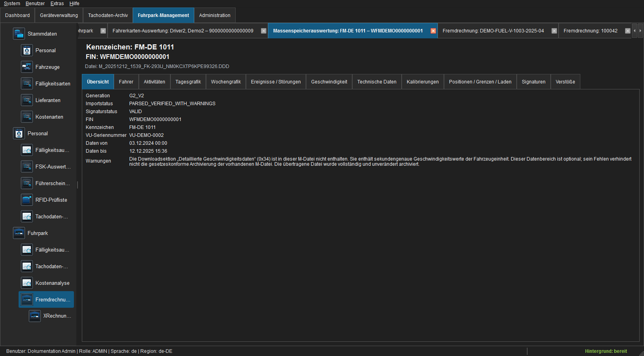Viewport: 644px width, 356px height.
Task: Open the Kostenanalyse chart icon
Action: tap(27, 283)
